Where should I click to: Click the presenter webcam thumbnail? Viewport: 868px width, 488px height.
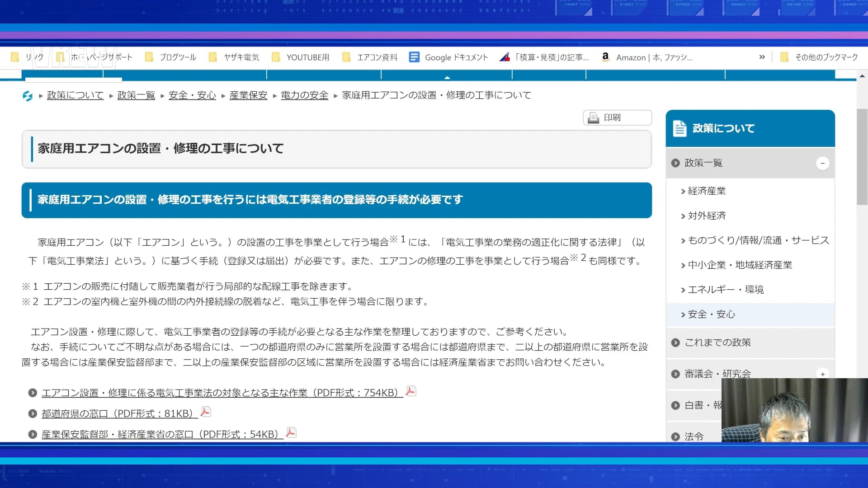pyautogui.click(x=795, y=410)
